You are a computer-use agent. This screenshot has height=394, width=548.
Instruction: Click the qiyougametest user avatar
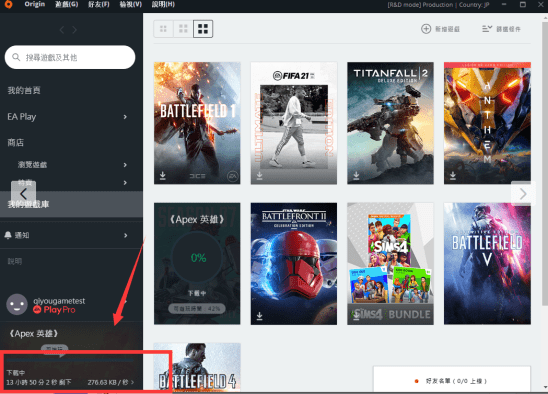(17, 304)
